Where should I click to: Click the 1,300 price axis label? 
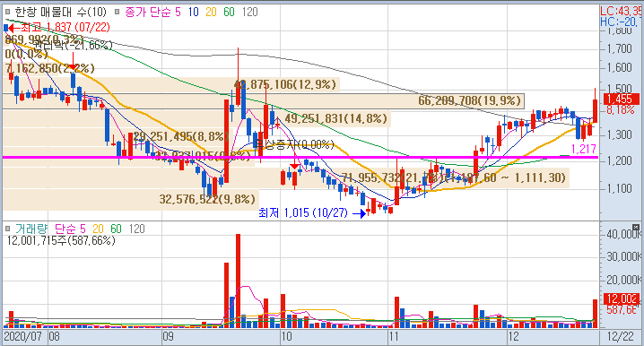620,134
